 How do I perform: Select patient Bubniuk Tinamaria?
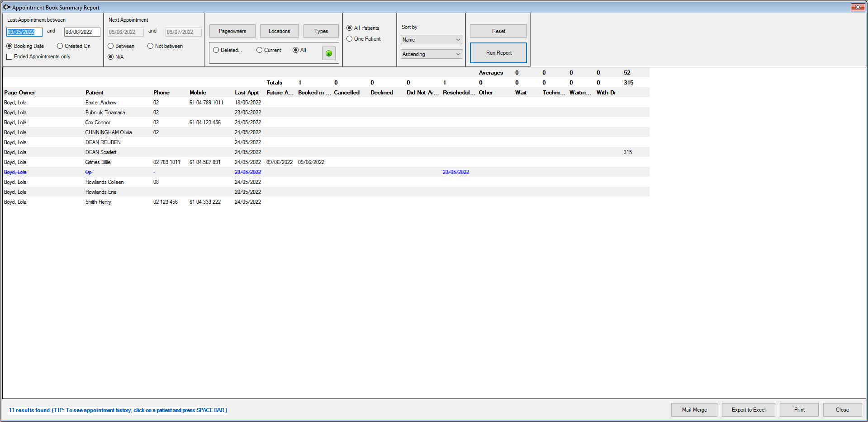click(326, 113)
